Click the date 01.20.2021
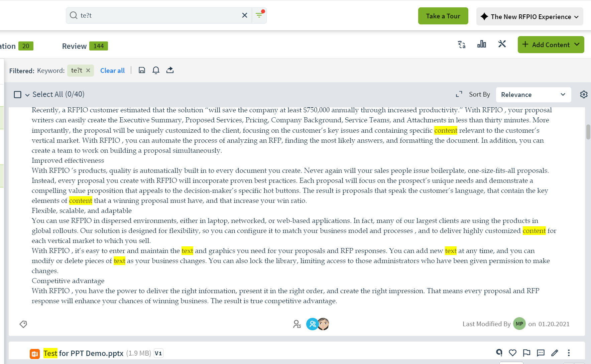This screenshot has height=364, width=591. click(554, 324)
